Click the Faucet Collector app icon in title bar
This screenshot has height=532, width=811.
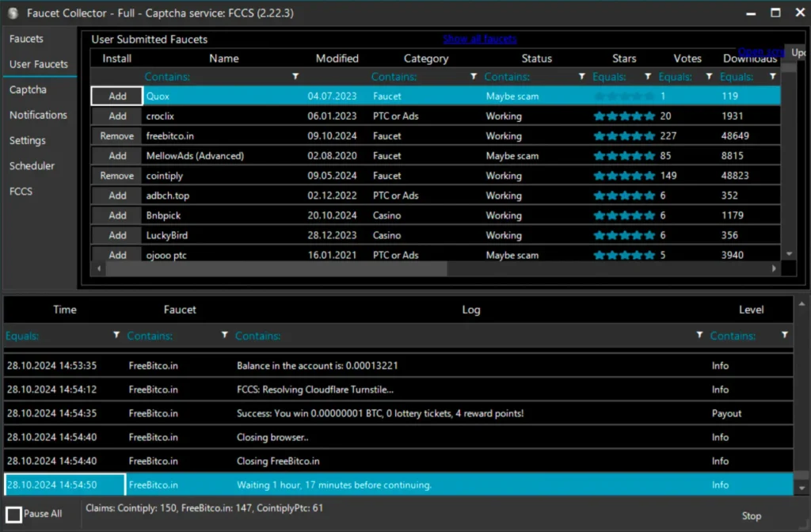13,13
